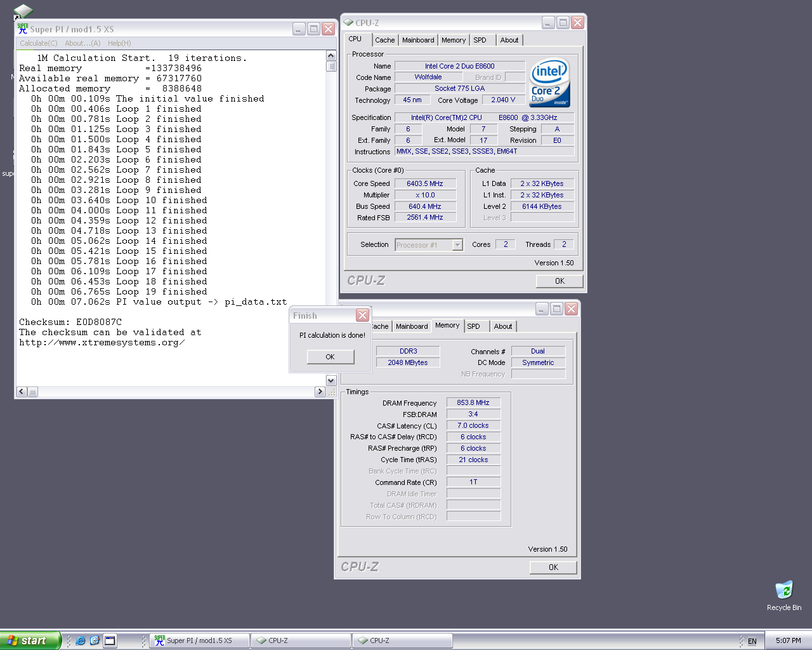Click the Start button

(30, 640)
